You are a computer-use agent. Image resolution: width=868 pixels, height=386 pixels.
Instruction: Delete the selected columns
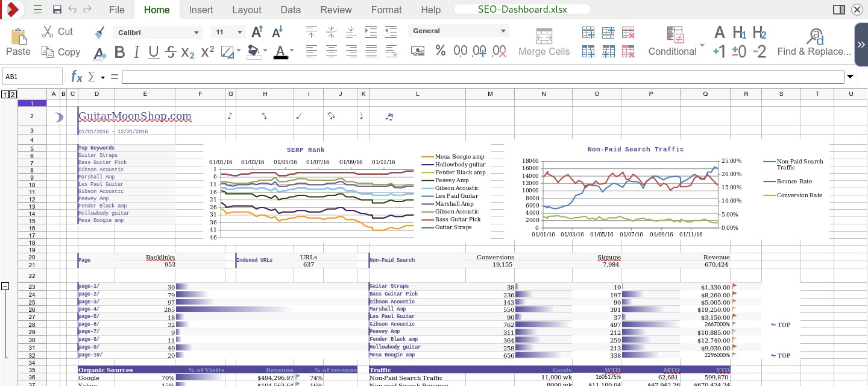pos(628,52)
